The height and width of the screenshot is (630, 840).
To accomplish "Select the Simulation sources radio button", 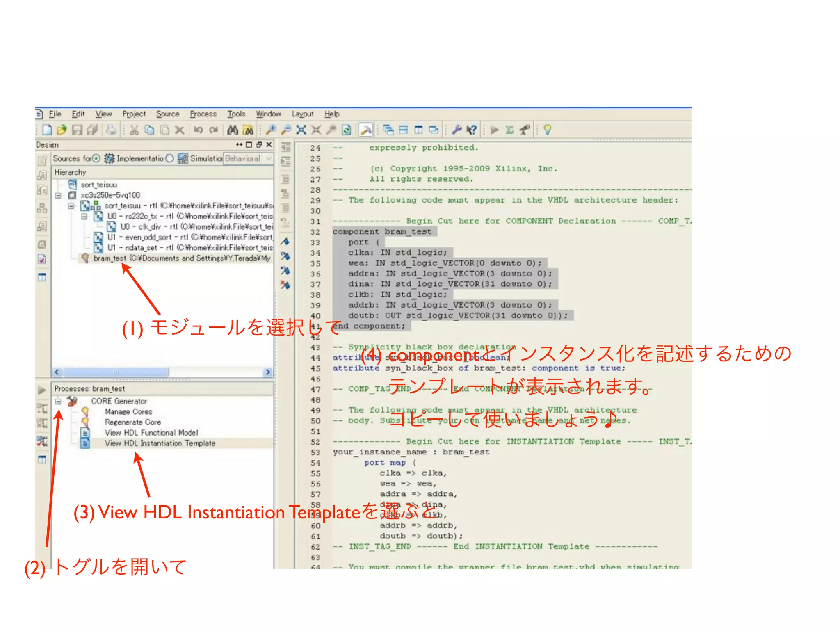I will click(169, 158).
